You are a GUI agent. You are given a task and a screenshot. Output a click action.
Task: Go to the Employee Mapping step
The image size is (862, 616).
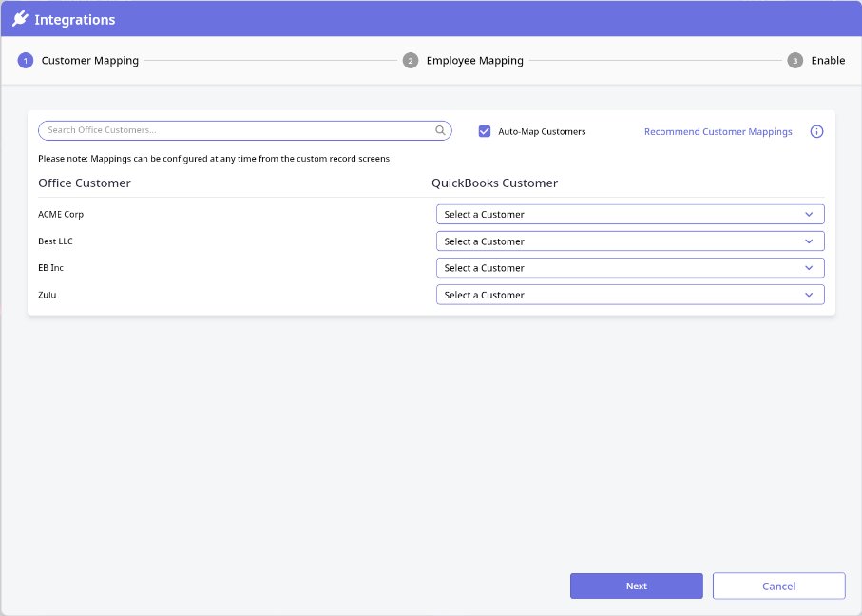(474, 61)
